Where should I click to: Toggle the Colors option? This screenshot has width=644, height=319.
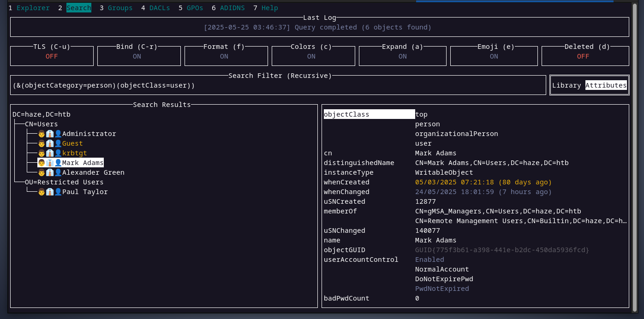[x=311, y=56]
